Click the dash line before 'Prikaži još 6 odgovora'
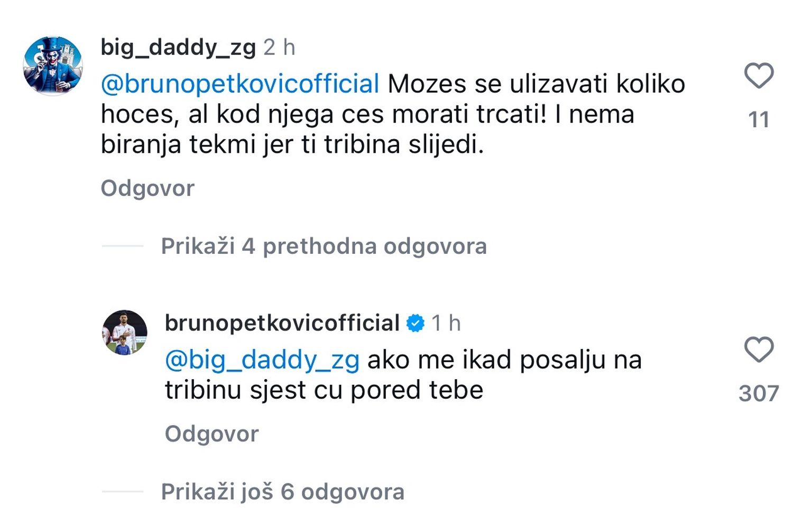The width and height of the screenshot is (812, 524). pos(123,492)
